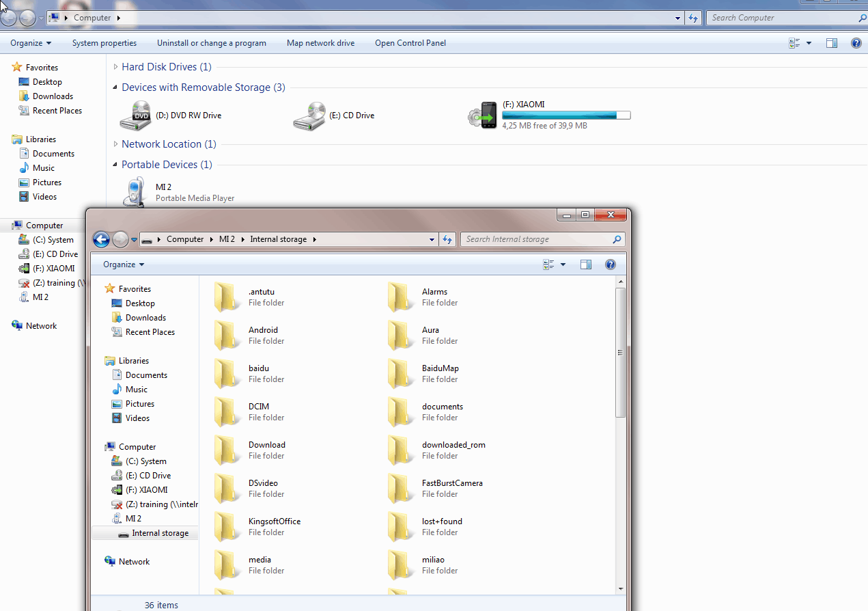Select Music library in front window
Viewport: 868px width, 611px height.
136,390
